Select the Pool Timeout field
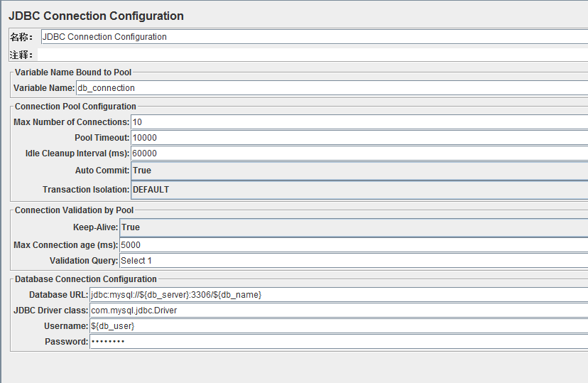This screenshot has height=383, width=588. click(x=359, y=138)
